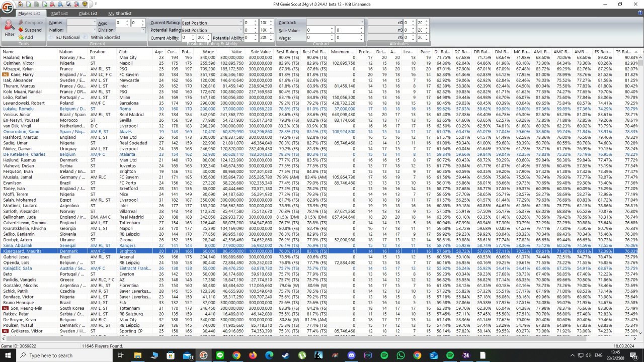Click the Age minimum value field
644x362 pixels.
[x=121, y=23]
